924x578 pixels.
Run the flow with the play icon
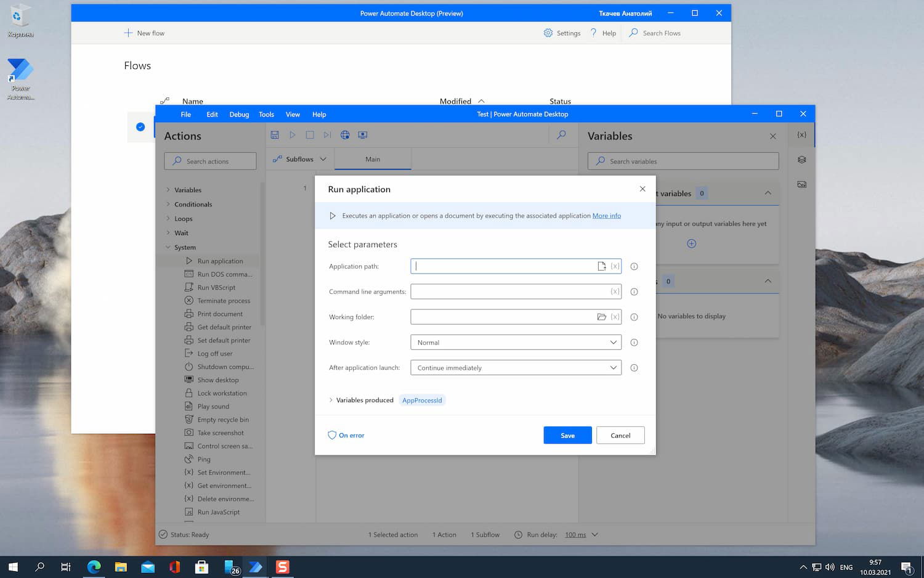[293, 134]
